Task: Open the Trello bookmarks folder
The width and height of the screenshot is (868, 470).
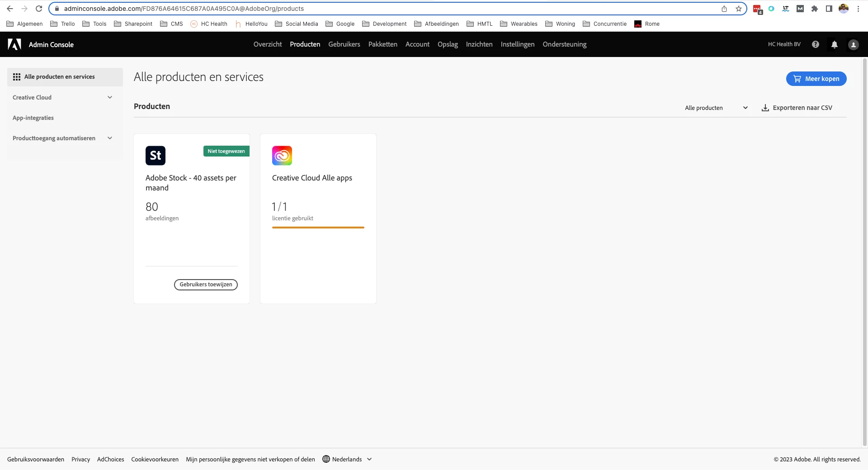Action: [x=62, y=24]
